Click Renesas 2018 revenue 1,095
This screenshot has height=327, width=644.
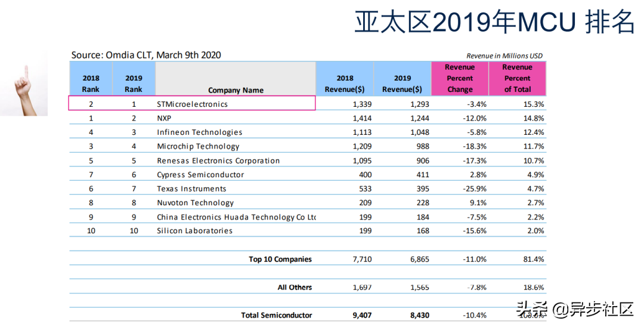[x=362, y=161]
